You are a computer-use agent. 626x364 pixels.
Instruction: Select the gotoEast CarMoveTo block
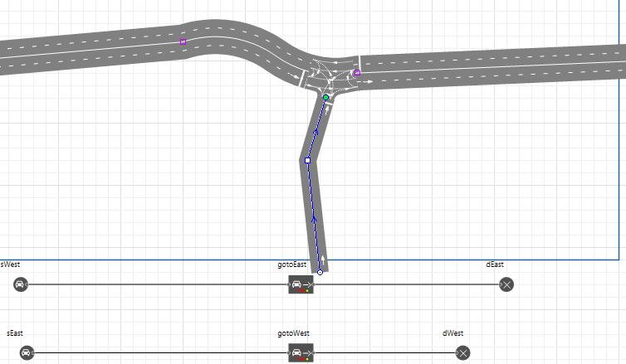(x=301, y=284)
